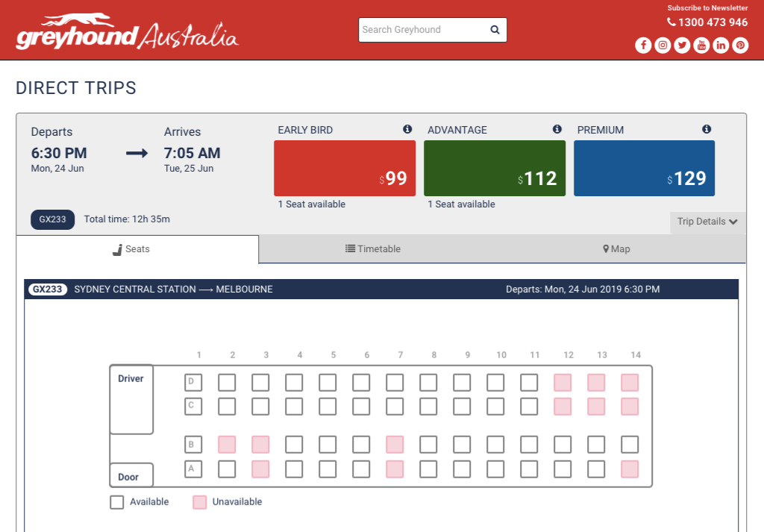Click the Early Bird '1 Seat available' text
The image size is (764, 532).
click(312, 204)
